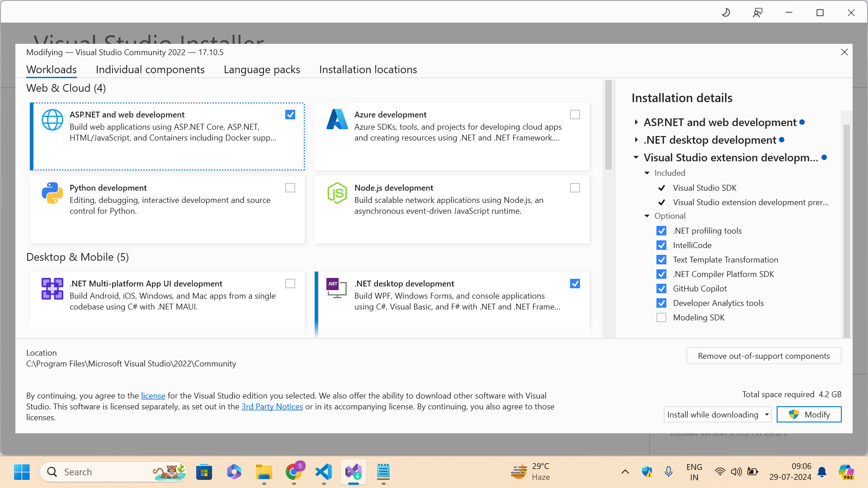
Task: Collapse Visual Studio extension development details
Action: (636, 158)
